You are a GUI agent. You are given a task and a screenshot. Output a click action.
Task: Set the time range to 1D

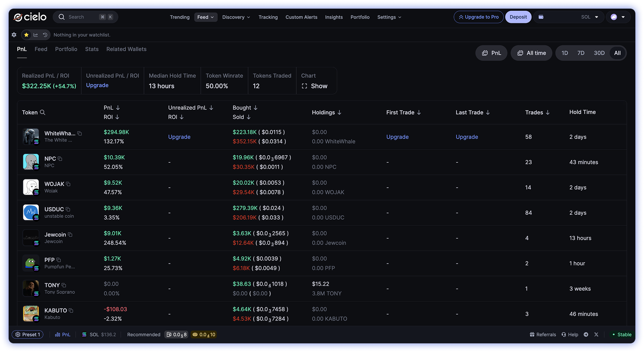(565, 53)
